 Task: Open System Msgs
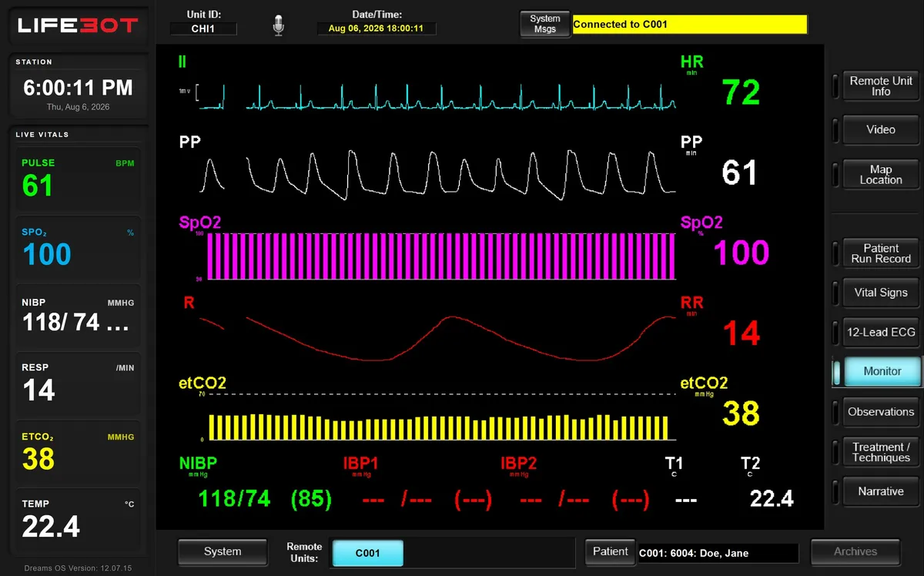545,24
